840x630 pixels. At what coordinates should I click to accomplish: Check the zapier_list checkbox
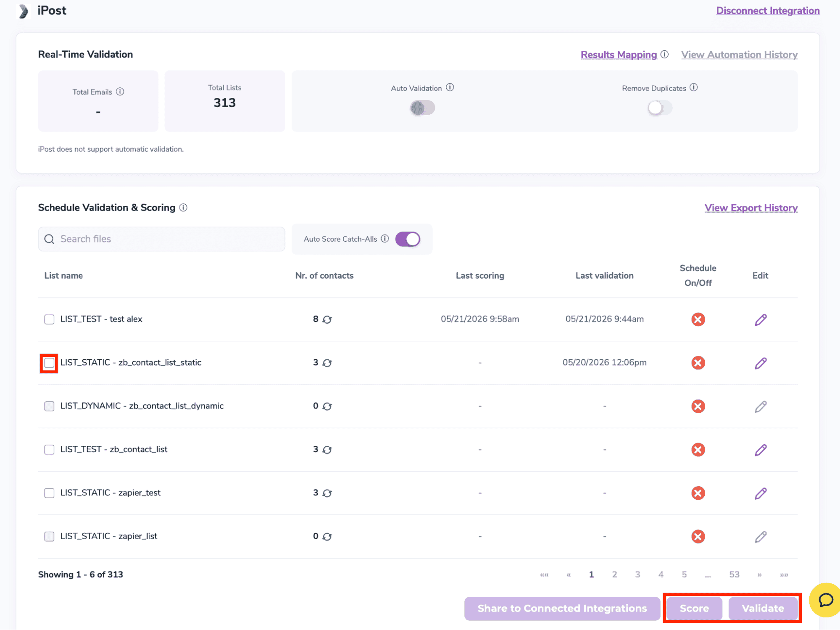click(49, 537)
